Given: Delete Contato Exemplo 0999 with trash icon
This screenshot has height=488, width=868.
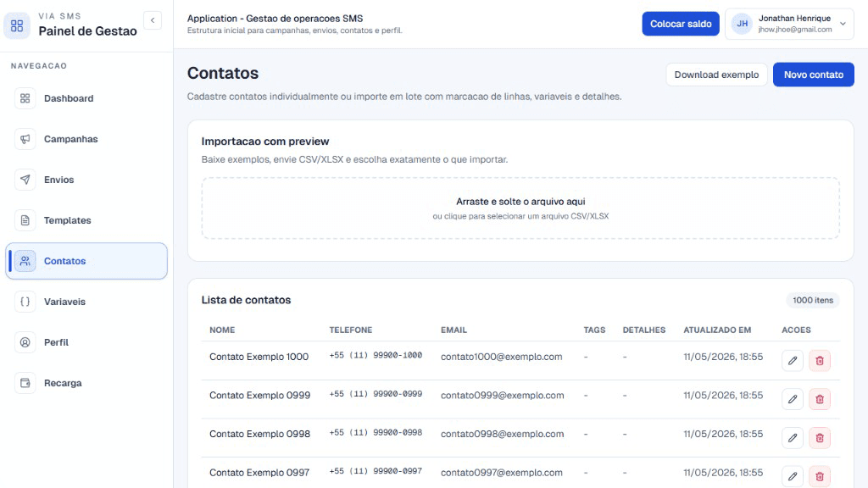Looking at the screenshot, I should (820, 400).
